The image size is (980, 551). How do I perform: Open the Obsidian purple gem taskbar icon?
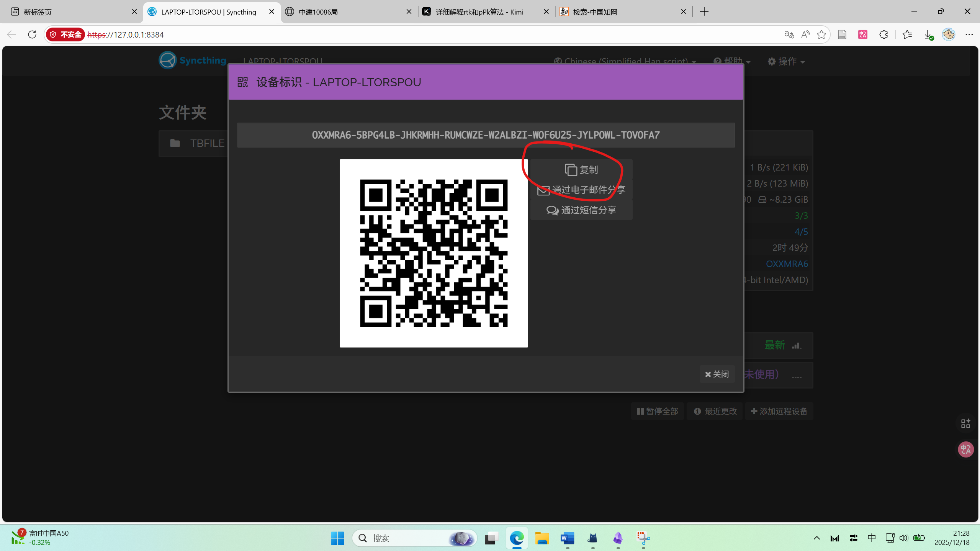point(618,538)
